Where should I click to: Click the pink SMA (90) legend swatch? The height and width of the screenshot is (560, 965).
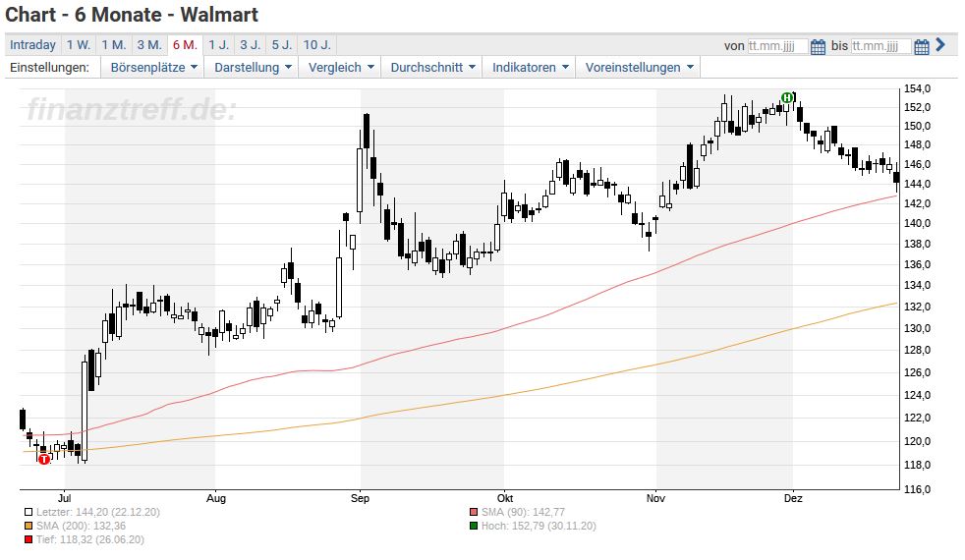click(x=474, y=512)
